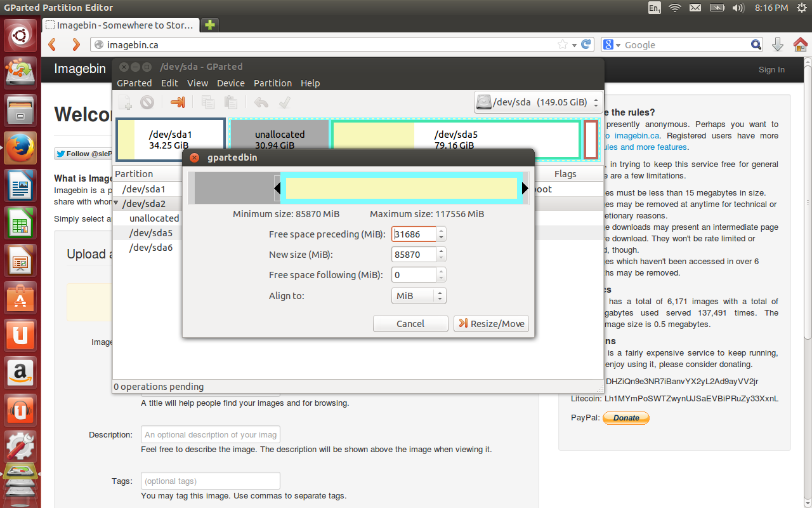The image size is (812, 508).
Task: Click the Copy partition toolbar icon
Action: (207, 102)
